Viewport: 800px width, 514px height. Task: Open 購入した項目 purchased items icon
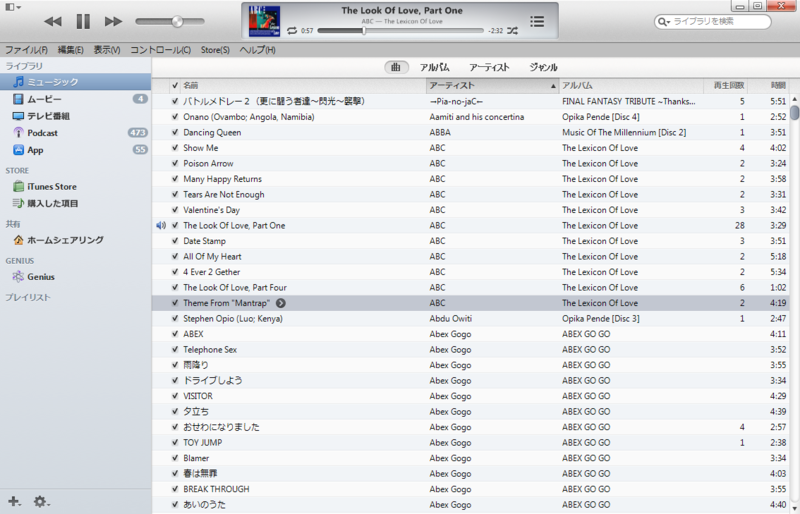click(18, 203)
